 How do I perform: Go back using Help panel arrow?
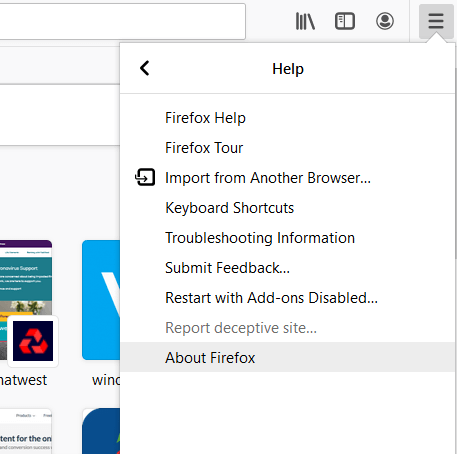[x=145, y=68]
